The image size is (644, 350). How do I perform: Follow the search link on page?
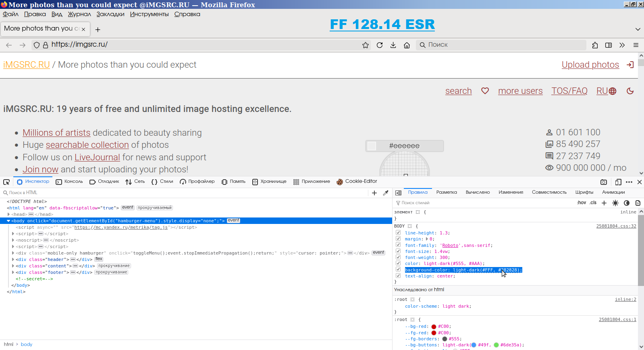(x=459, y=91)
